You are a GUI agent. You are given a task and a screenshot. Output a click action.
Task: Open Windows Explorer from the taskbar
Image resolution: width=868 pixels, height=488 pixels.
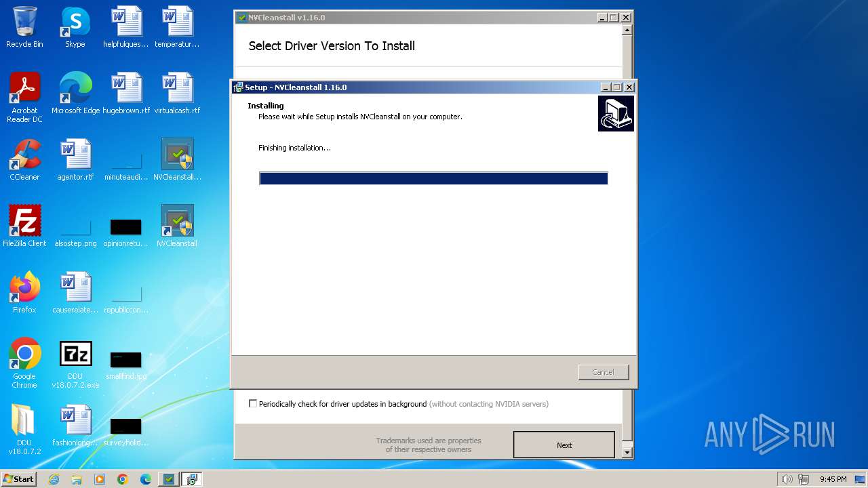tap(77, 479)
